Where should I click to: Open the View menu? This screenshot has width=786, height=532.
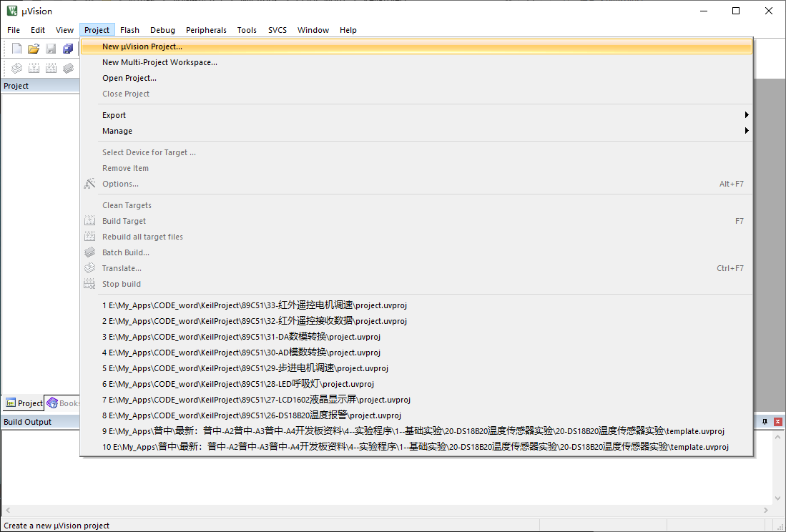pos(64,30)
